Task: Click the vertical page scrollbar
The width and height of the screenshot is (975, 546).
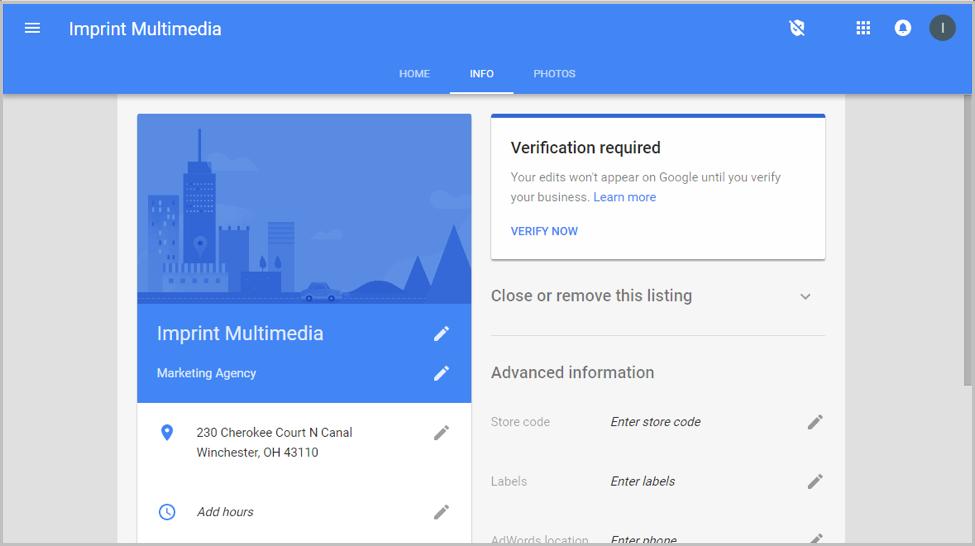Action: (967, 239)
